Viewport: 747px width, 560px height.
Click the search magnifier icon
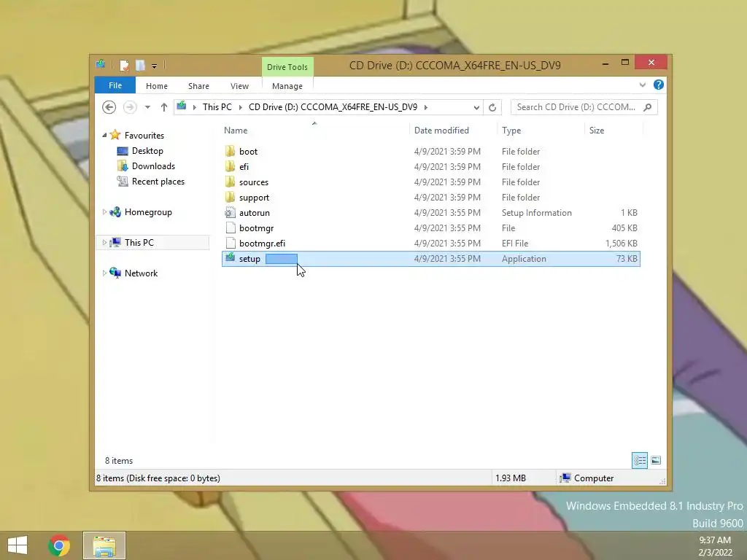coord(648,107)
